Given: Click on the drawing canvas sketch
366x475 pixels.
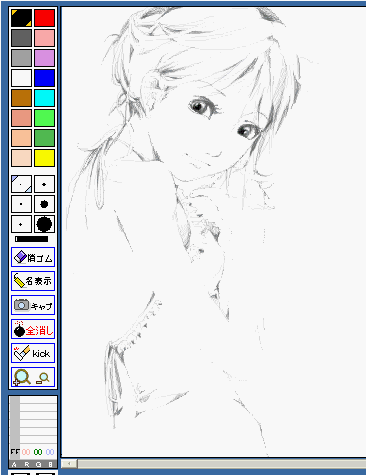Looking at the screenshot, I should pyautogui.click(x=214, y=232).
